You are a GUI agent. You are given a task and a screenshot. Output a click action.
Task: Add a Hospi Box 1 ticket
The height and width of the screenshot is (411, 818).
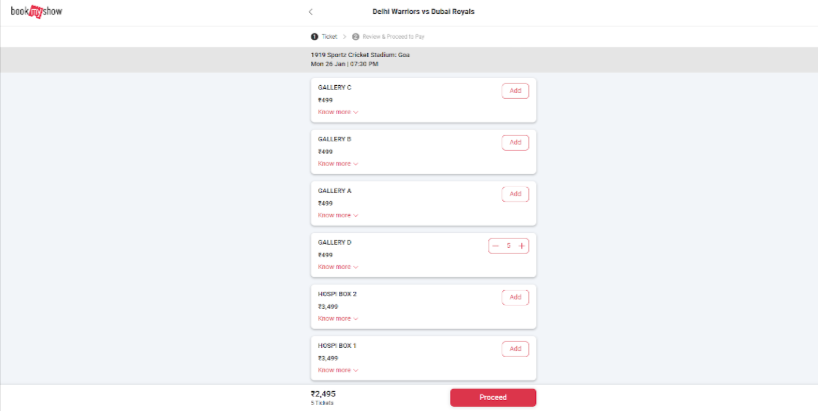pos(515,349)
